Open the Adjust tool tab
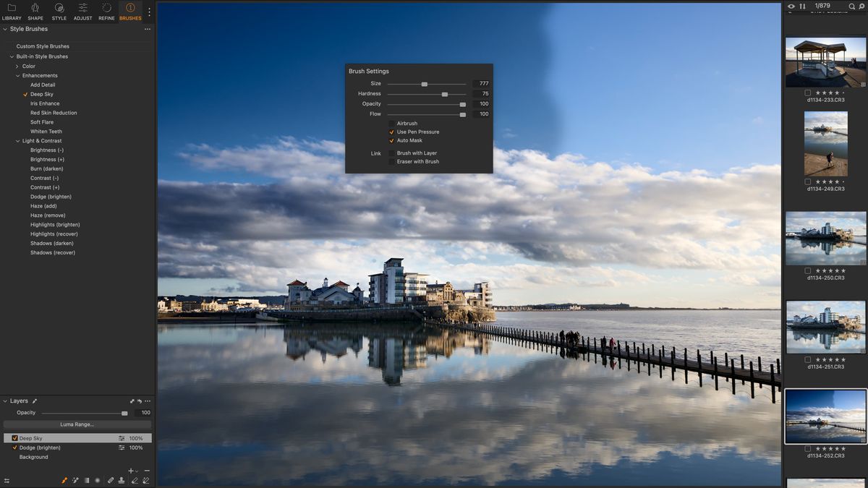This screenshot has height=488, width=868. [x=82, y=11]
